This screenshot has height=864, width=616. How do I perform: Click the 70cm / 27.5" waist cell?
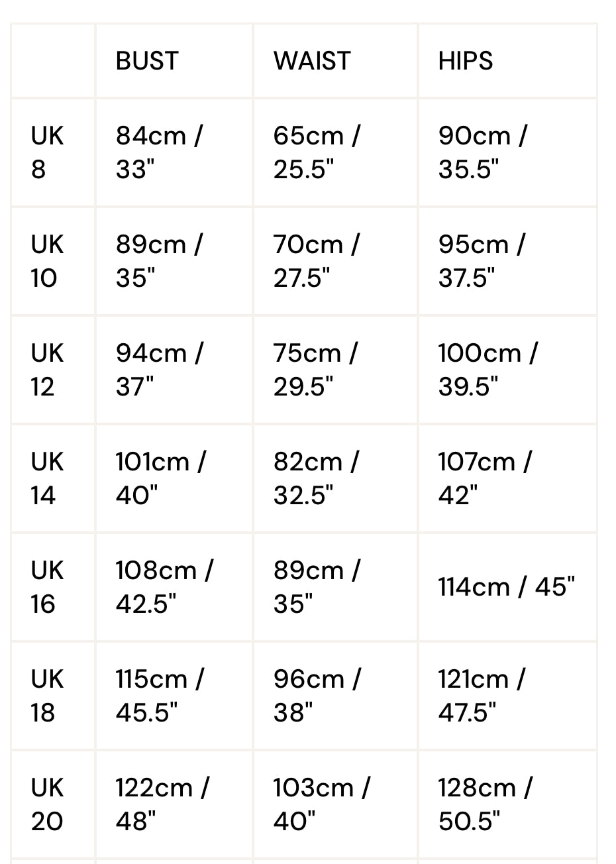(316, 261)
